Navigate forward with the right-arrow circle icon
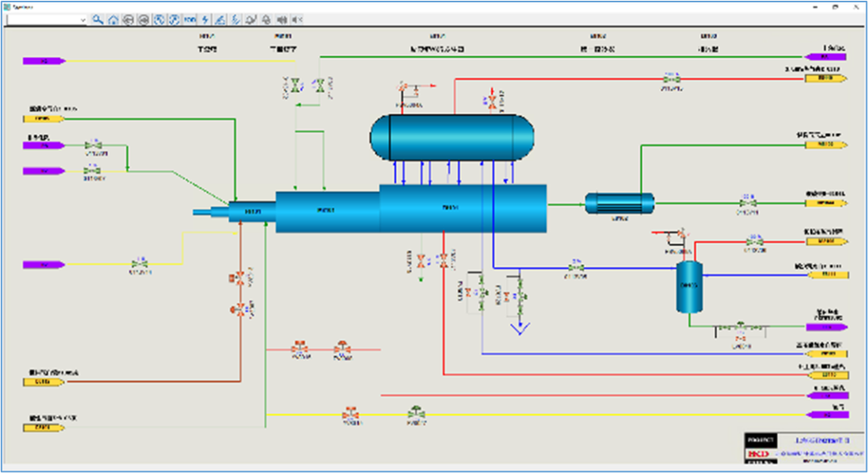 tap(143, 19)
